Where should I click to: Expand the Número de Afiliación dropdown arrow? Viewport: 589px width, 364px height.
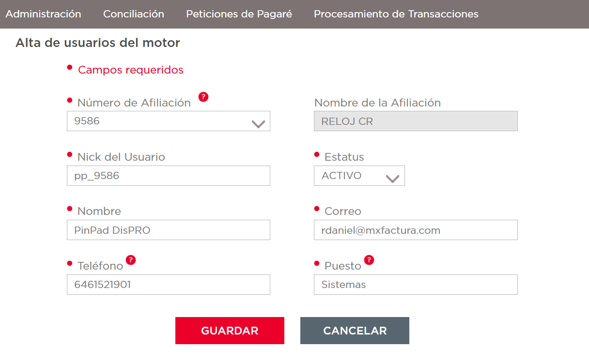tap(258, 124)
